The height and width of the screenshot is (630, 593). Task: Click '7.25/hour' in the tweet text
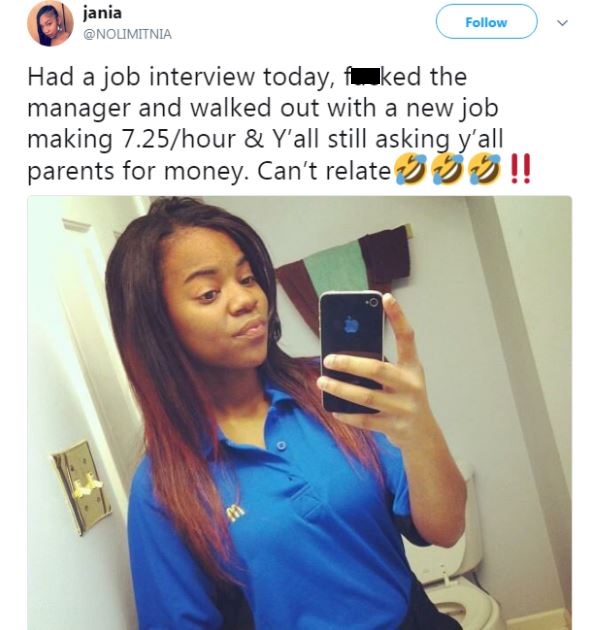click(x=178, y=139)
